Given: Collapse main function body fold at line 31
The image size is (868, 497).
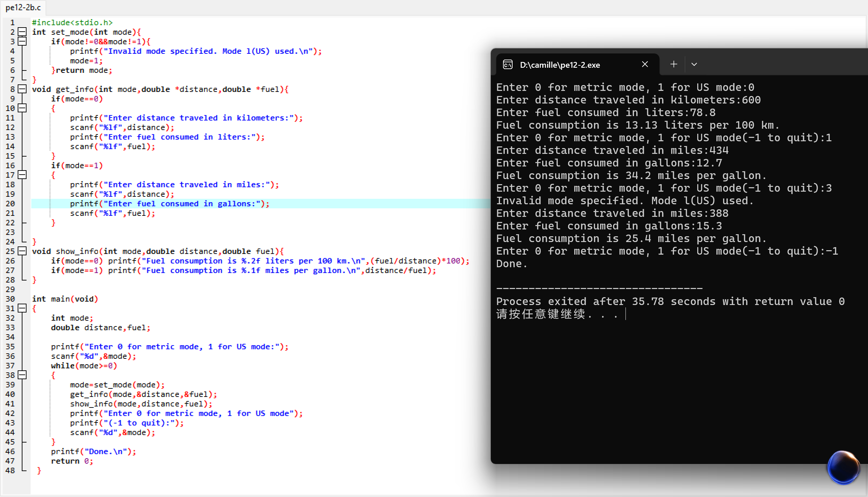Looking at the screenshot, I should (x=22, y=308).
